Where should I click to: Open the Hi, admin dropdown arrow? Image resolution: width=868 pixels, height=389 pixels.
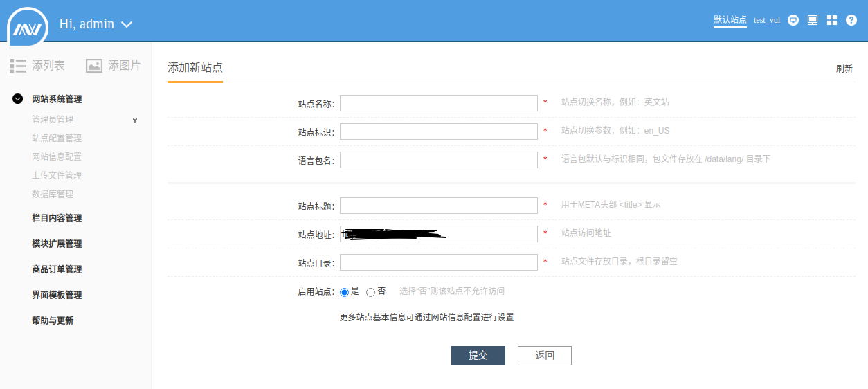(127, 24)
